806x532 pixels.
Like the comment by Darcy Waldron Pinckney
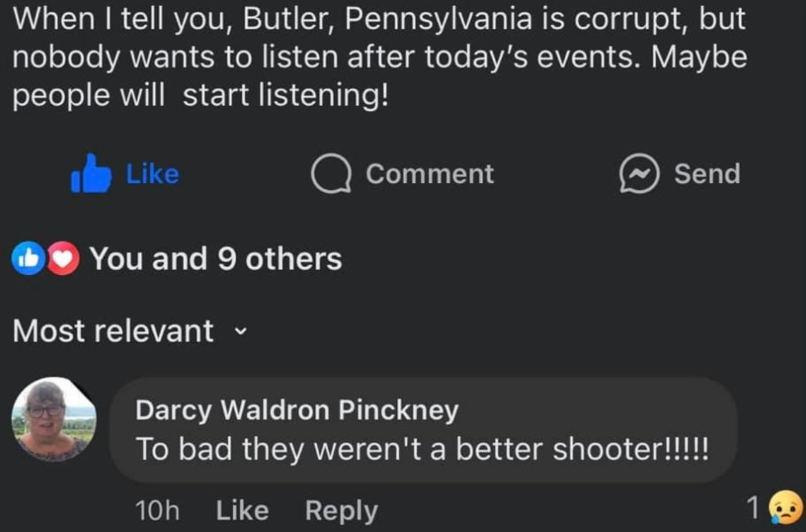coord(243,511)
